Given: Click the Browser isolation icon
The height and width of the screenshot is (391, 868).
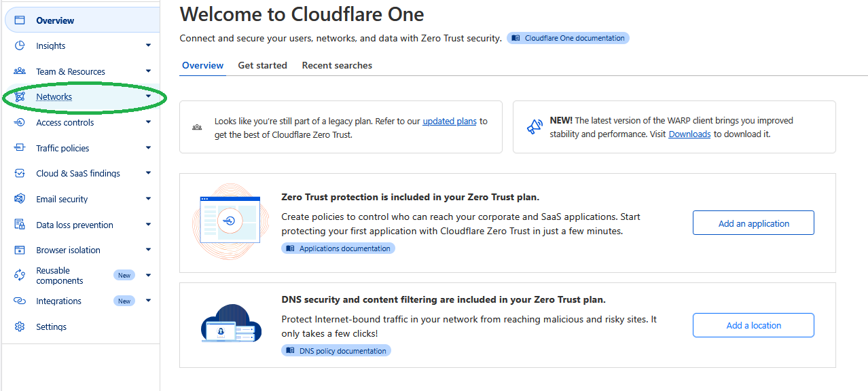Looking at the screenshot, I should tap(20, 250).
